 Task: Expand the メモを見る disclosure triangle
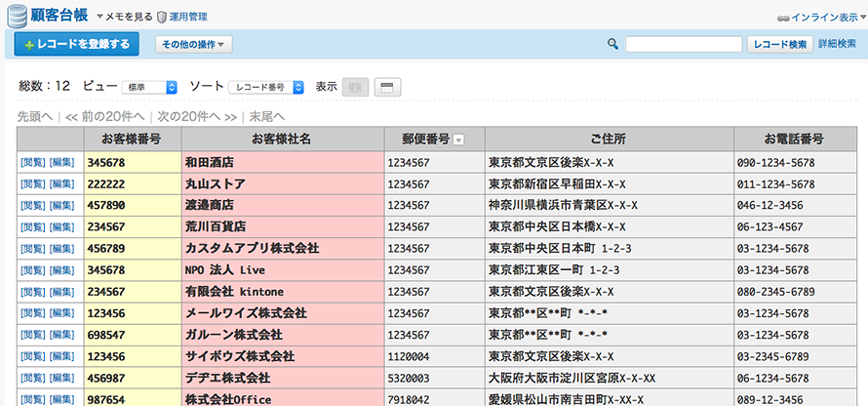click(100, 18)
